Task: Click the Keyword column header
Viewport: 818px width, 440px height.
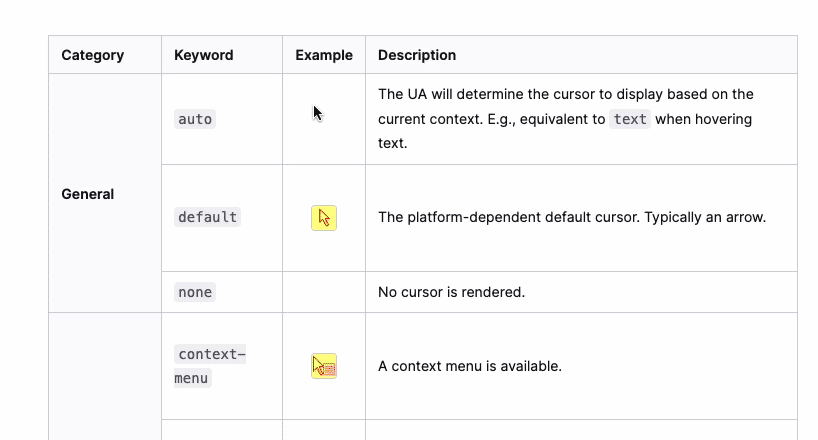Action: click(x=203, y=55)
